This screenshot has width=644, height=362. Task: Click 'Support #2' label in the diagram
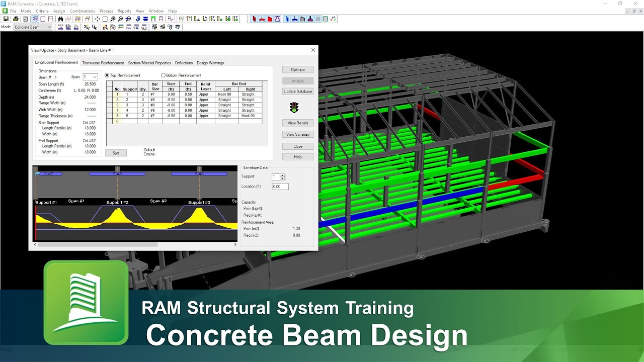[x=117, y=203]
